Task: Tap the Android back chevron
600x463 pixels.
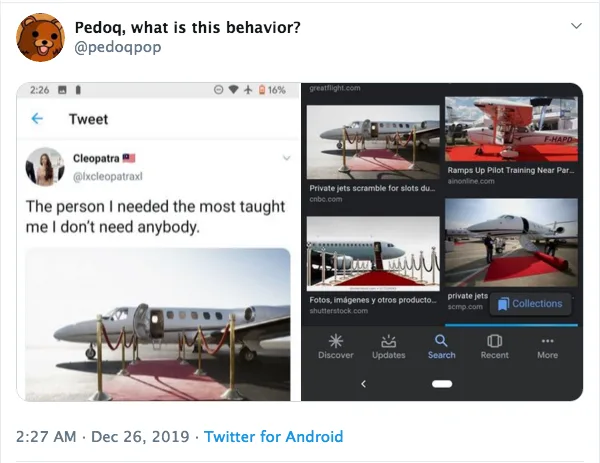Action: tap(363, 383)
